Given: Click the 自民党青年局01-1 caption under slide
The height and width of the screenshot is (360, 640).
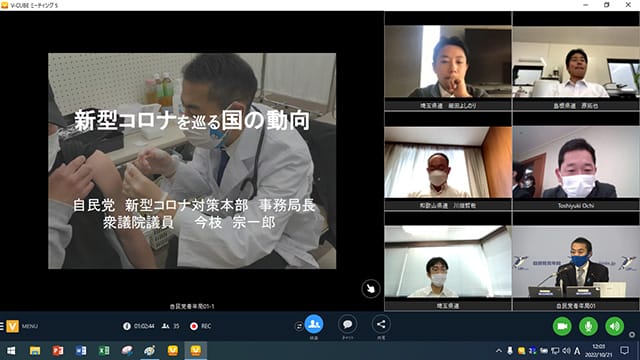Looking at the screenshot, I should point(192,306).
